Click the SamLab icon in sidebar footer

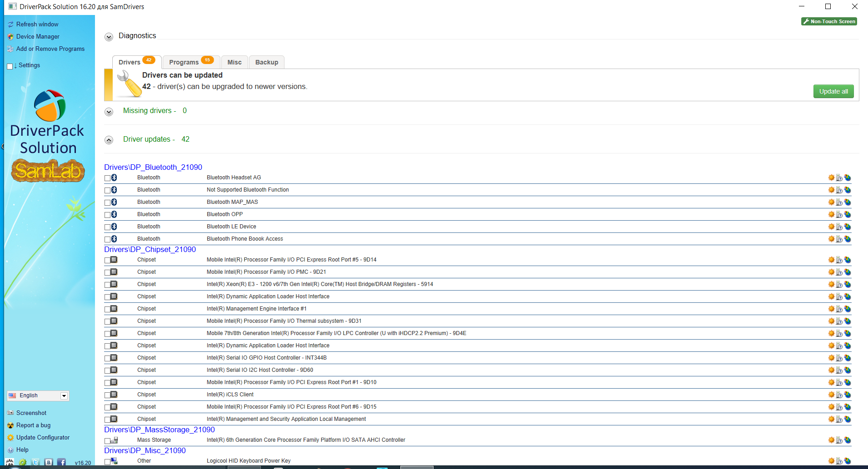click(x=10, y=462)
